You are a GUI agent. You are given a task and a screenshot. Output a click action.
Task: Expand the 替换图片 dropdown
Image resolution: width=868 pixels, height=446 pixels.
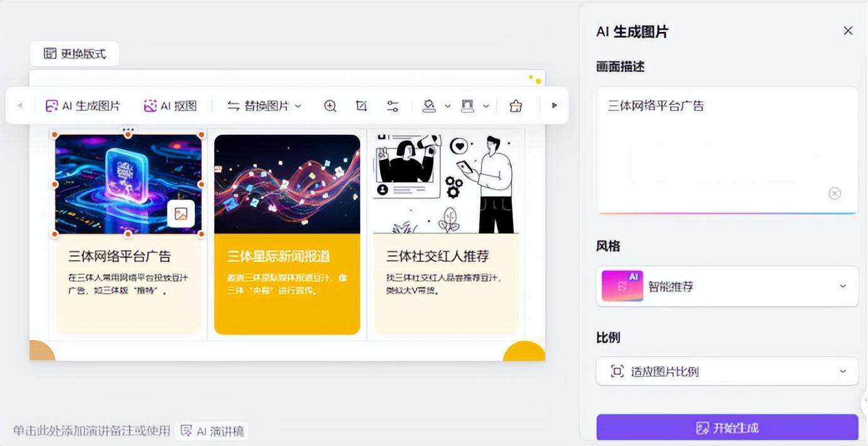[264, 106]
